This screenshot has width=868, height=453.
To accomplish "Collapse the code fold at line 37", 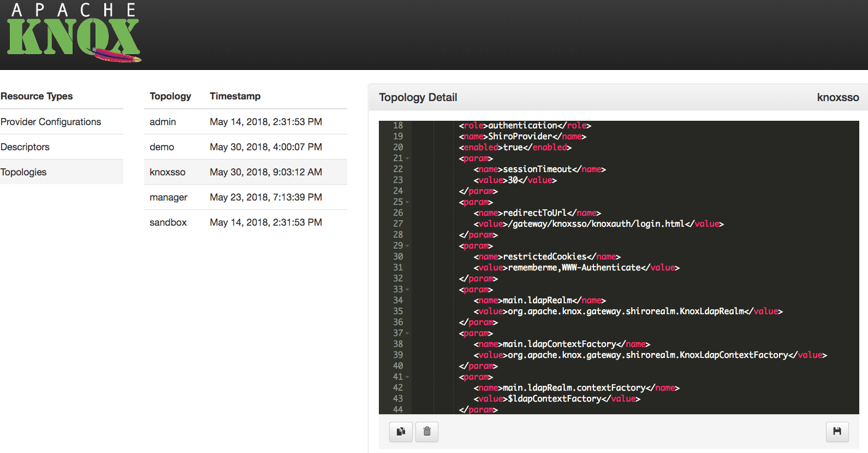I will [x=407, y=333].
